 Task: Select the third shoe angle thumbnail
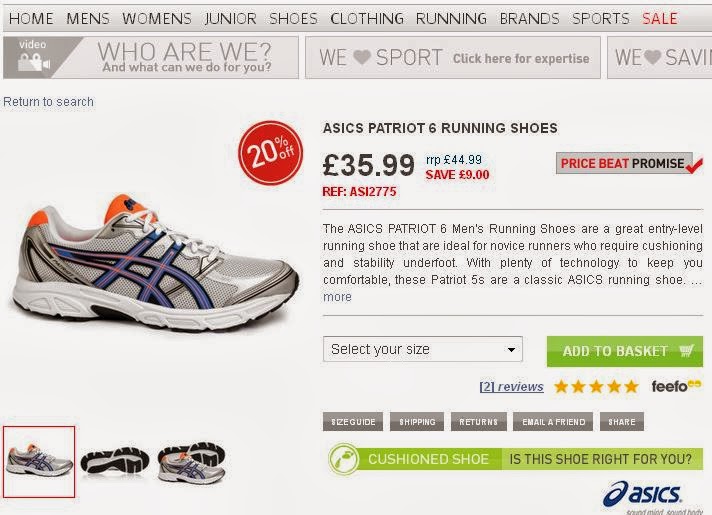point(191,462)
